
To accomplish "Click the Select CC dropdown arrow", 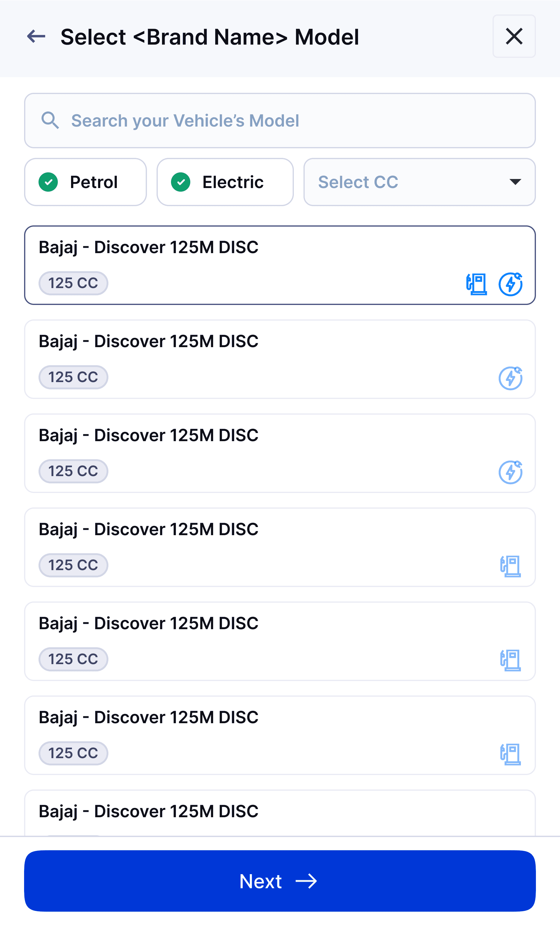I will click(x=515, y=182).
